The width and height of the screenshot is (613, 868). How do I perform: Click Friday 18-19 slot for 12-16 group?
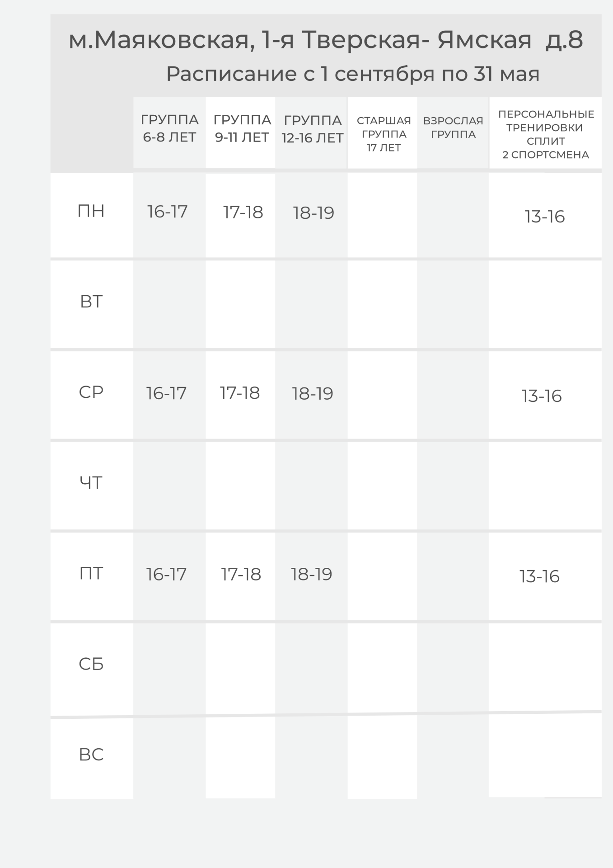[312, 574]
